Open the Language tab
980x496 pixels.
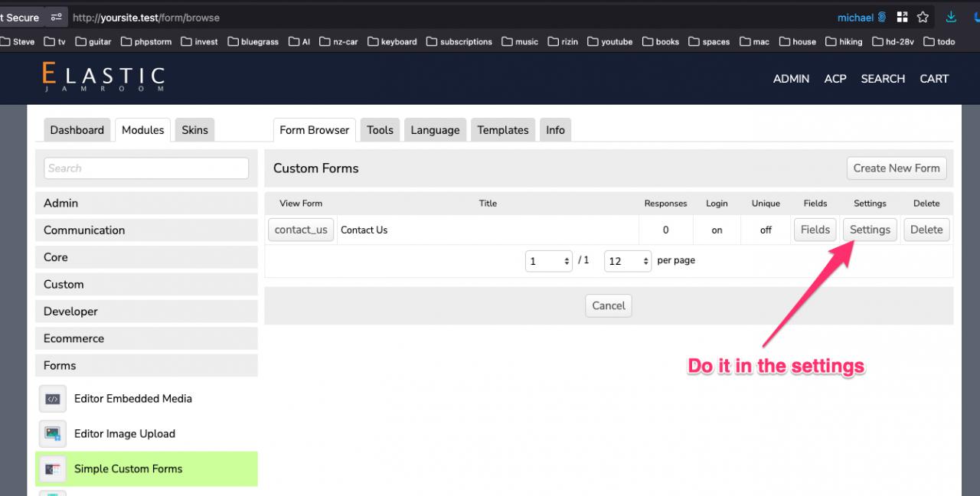tap(435, 130)
